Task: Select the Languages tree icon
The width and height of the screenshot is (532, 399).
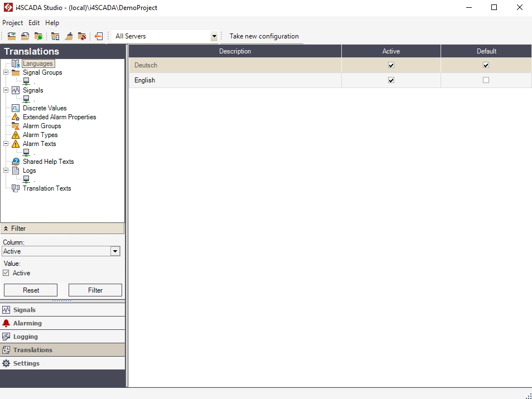Action: coord(16,63)
